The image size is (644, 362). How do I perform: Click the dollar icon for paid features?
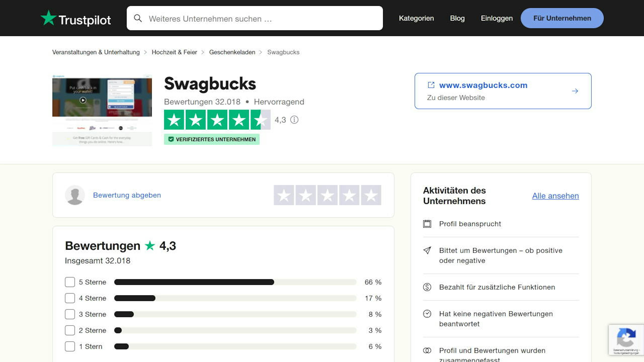427,287
